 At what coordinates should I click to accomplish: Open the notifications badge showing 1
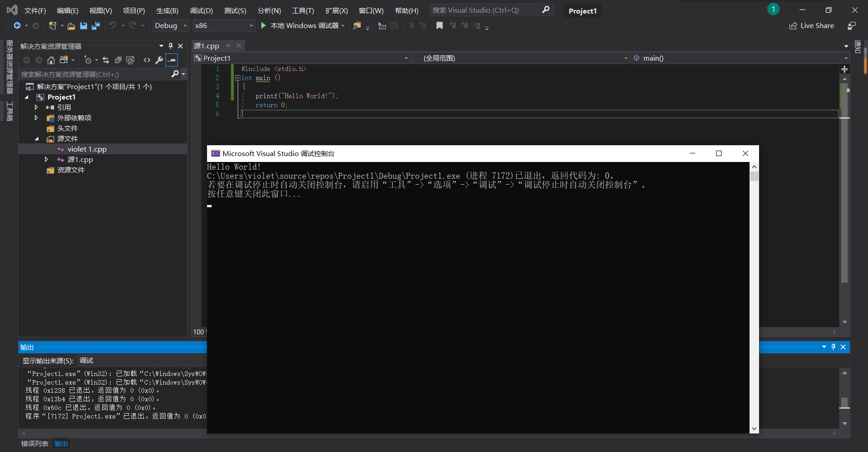pyautogui.click(x=773, y=10)
